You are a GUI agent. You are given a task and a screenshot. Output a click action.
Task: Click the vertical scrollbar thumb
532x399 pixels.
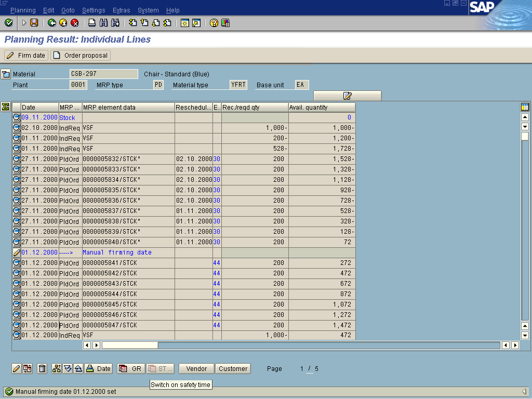(525, 136)
